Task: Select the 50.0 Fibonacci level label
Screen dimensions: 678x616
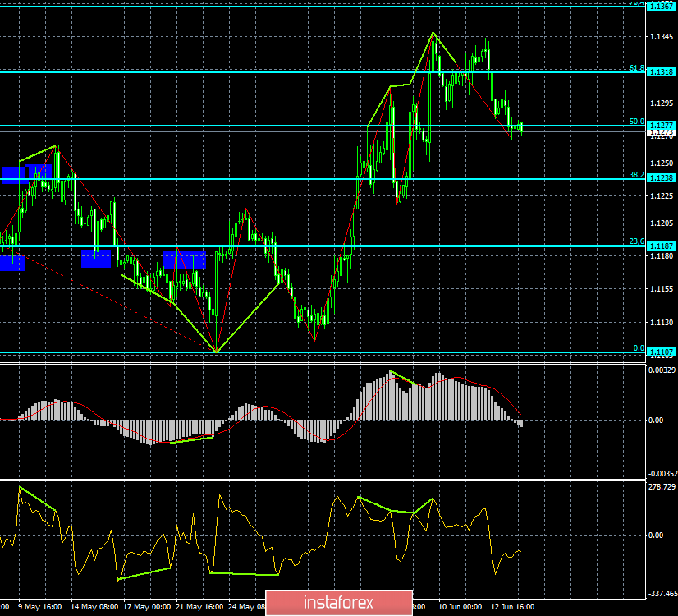Action: point(636,122)
